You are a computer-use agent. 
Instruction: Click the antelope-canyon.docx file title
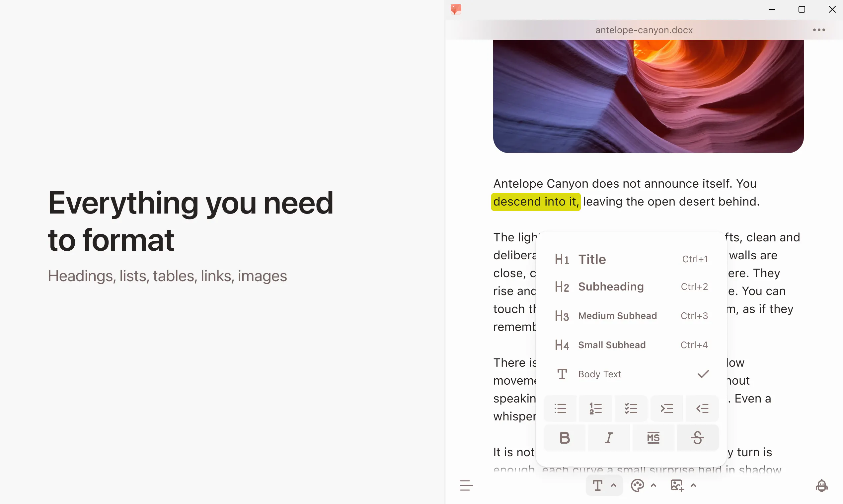(x=644, y=30)
